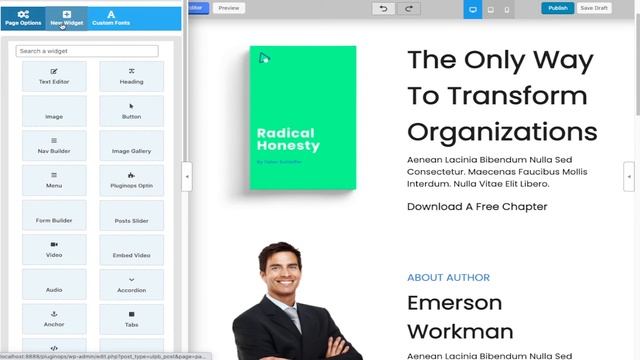
Task: Expand the right side panel arrow
Action: (629, 177)
